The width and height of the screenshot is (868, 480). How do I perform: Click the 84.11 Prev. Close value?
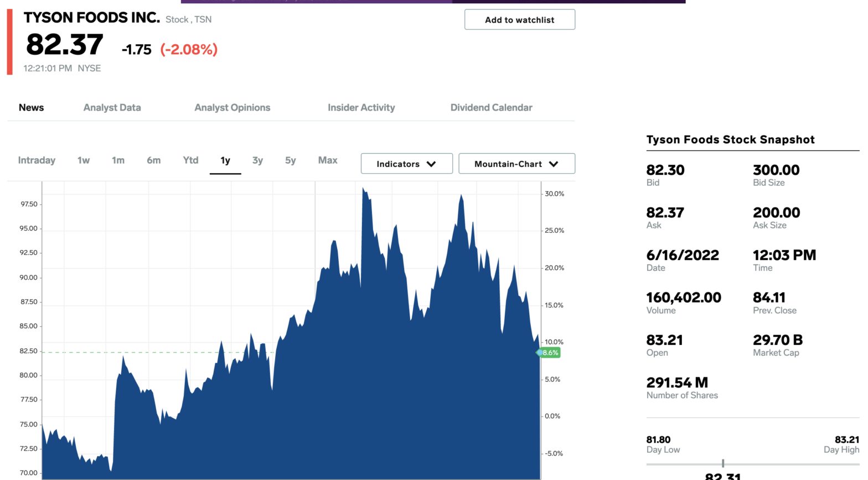point(769,298)
